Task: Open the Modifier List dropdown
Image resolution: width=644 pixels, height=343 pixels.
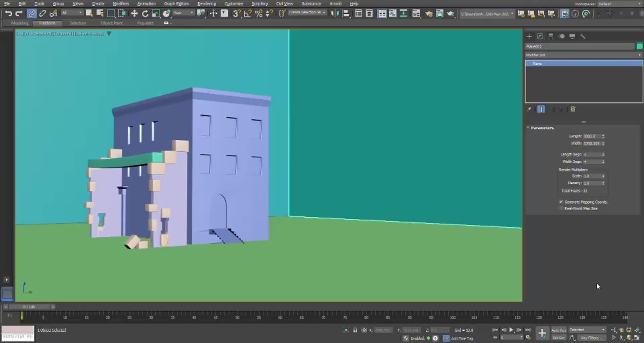Action: (x=583, y=55)
